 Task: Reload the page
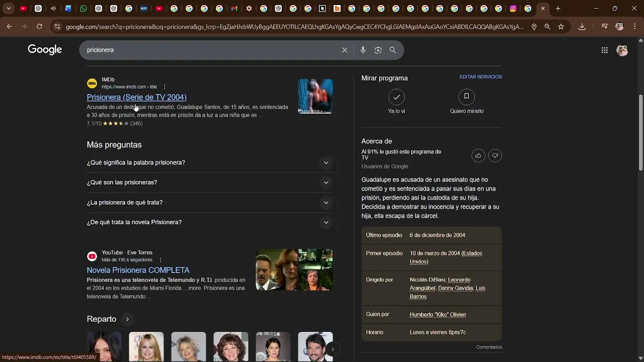click(39, 27)
